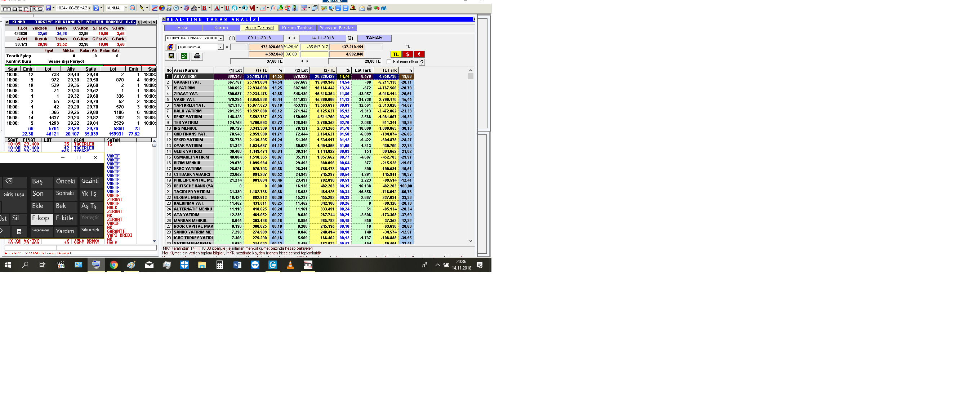The width and height of the screenshot is (980, 405).
Task: Open dropdown arrow next to page 3 icon
Action: click(102, 8)
